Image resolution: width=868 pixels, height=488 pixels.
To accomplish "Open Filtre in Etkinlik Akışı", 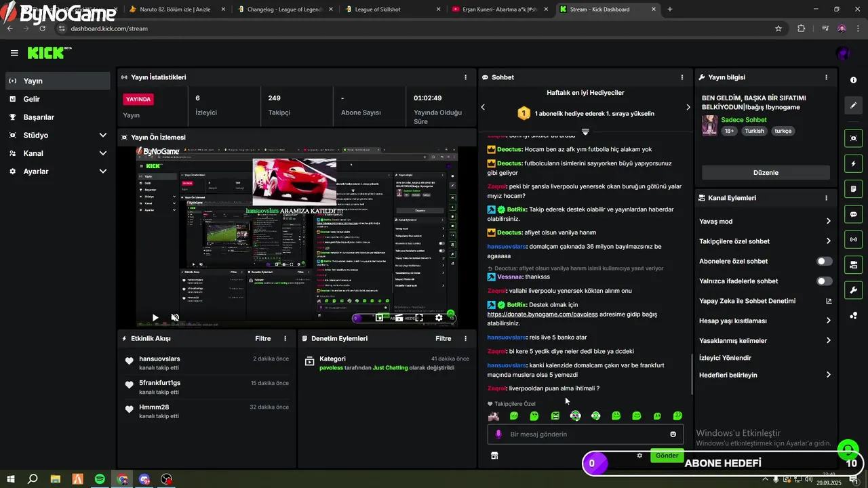I will coord(262,338).
